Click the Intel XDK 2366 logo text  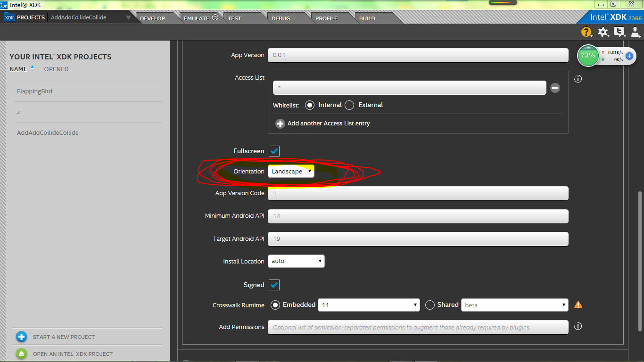pos(616,17)
